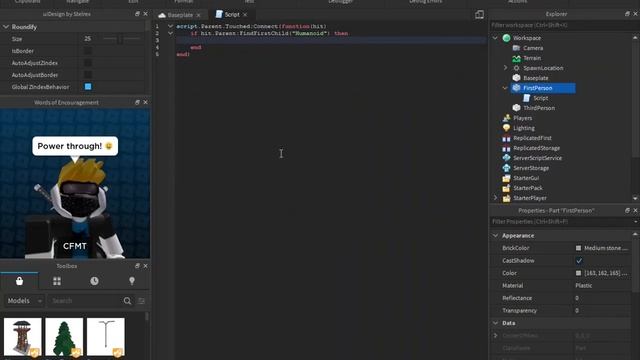Click the ServerScriptService icon
Viewport: 640px width, 360px height.
pyautogui.click(x=507, y=158)
